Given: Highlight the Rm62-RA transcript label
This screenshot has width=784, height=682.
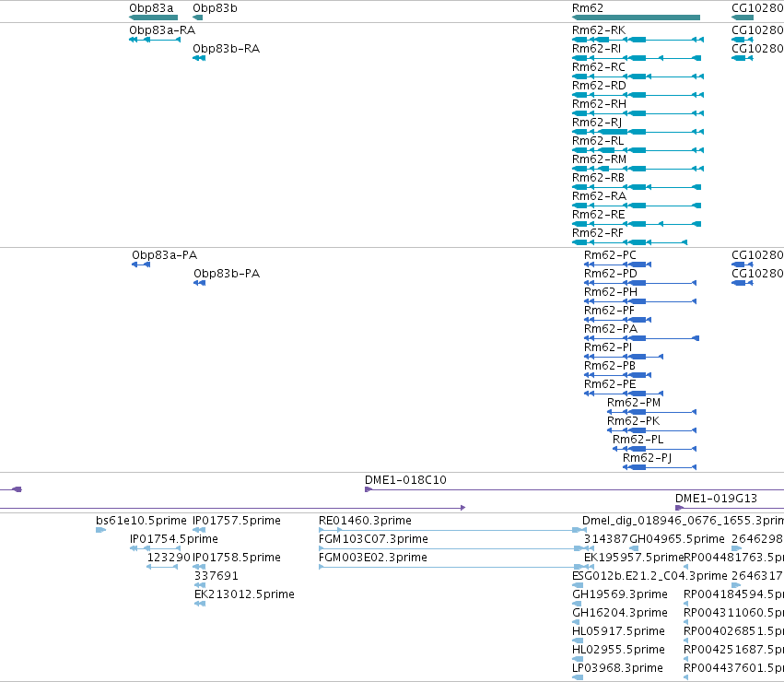Looking at the screenshot, I should coord(599,196).
